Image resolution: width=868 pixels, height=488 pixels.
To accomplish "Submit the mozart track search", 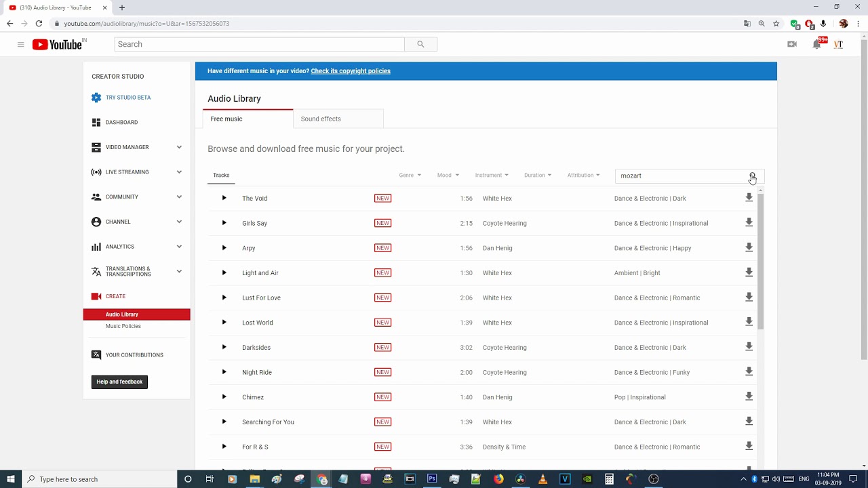I will (x=752, y=176).
